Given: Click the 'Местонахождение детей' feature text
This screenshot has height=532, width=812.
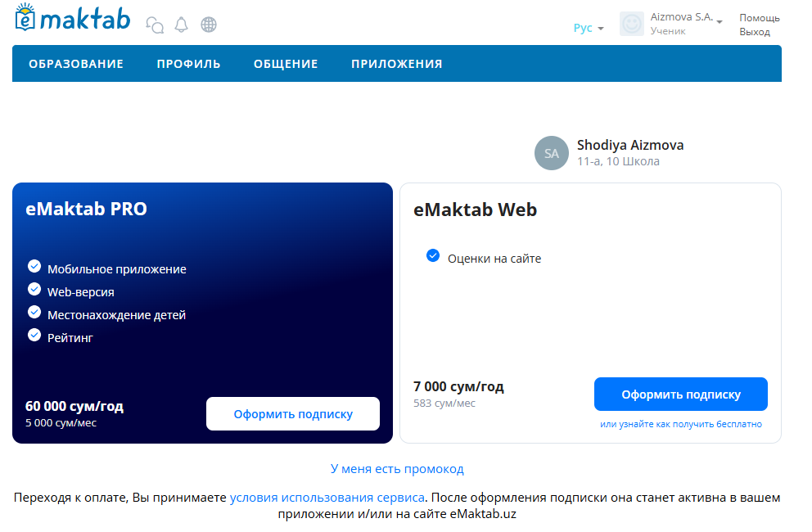Looking at the screenshot, I should pyautogui.click(x=116, y=315).
